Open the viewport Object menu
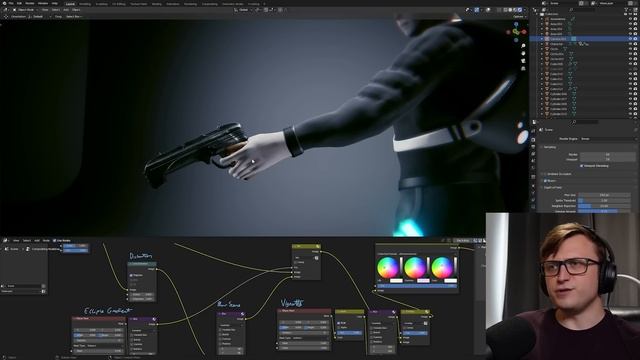The image size is (640, 360). click(x=76, y=9)
